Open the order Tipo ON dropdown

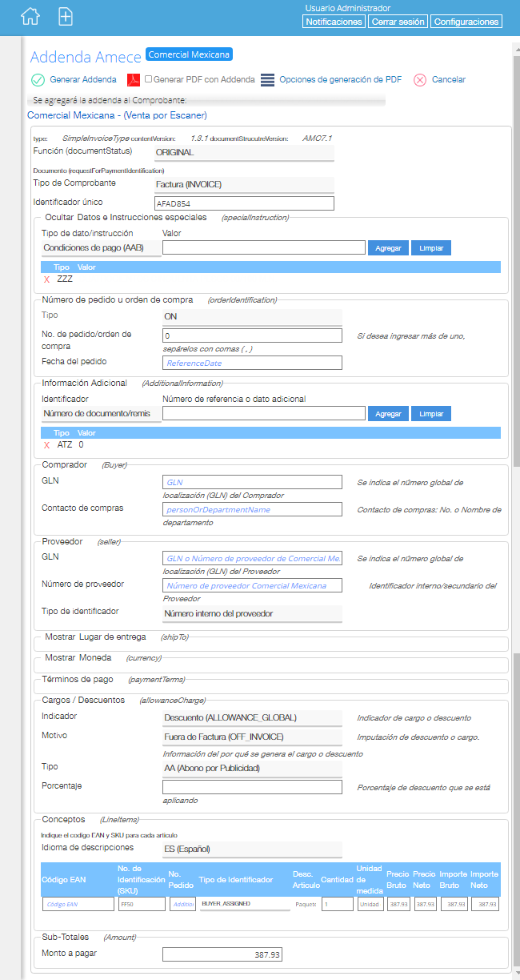[252, 316]
